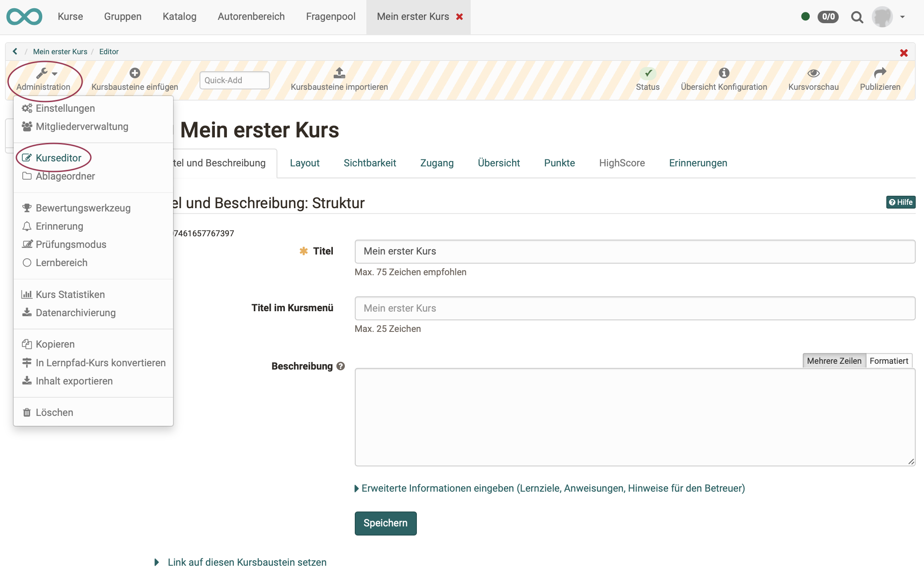Open Beschreibung help question mark
The width and height of the screenshot is (924, 586).
tap(341, 366)
